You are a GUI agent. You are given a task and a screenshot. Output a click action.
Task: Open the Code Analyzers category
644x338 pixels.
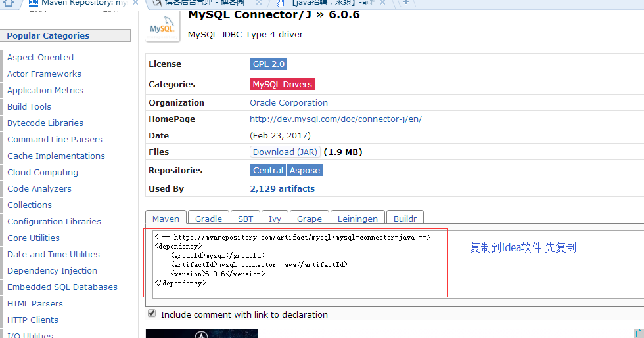point(39,189)
